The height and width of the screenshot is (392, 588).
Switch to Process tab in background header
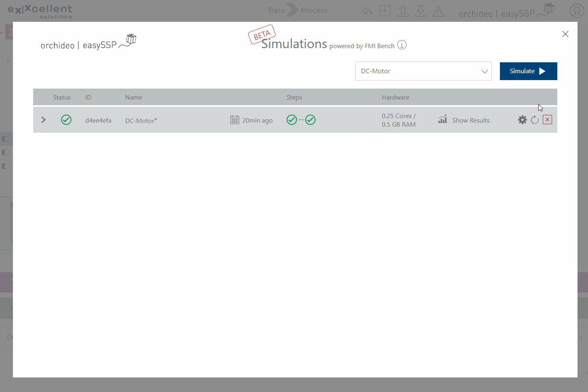[314, 11]
